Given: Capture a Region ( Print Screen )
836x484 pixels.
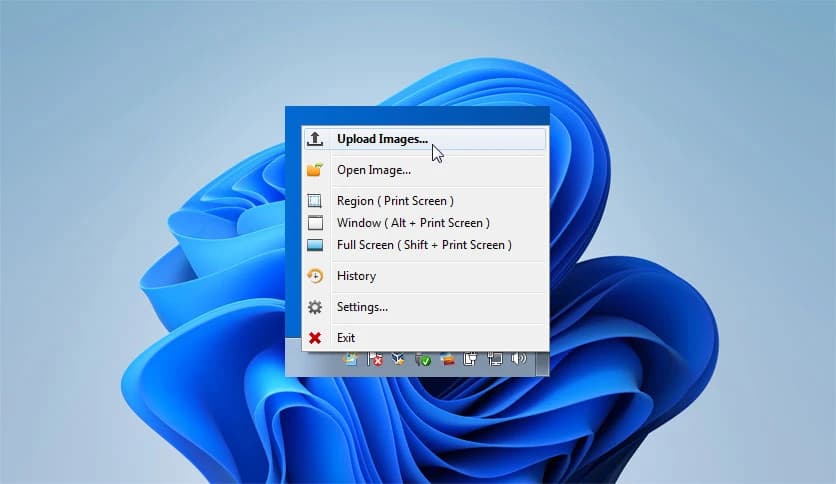Looking at the screenshot, I should point(424,201).
